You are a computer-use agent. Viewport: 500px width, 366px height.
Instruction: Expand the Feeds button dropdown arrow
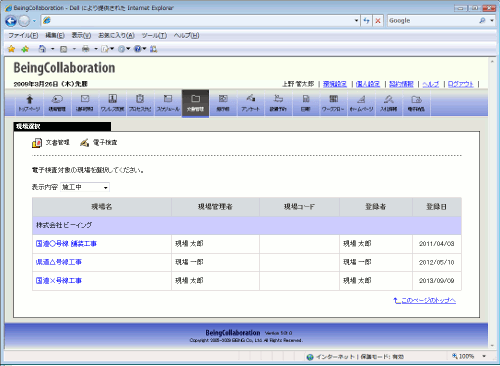[74, 49]
